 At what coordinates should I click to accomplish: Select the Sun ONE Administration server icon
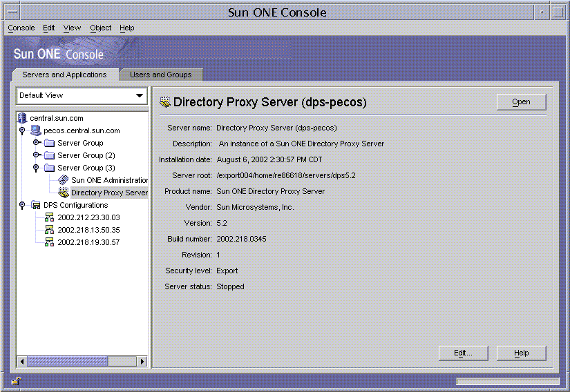(x=64, y=180)
